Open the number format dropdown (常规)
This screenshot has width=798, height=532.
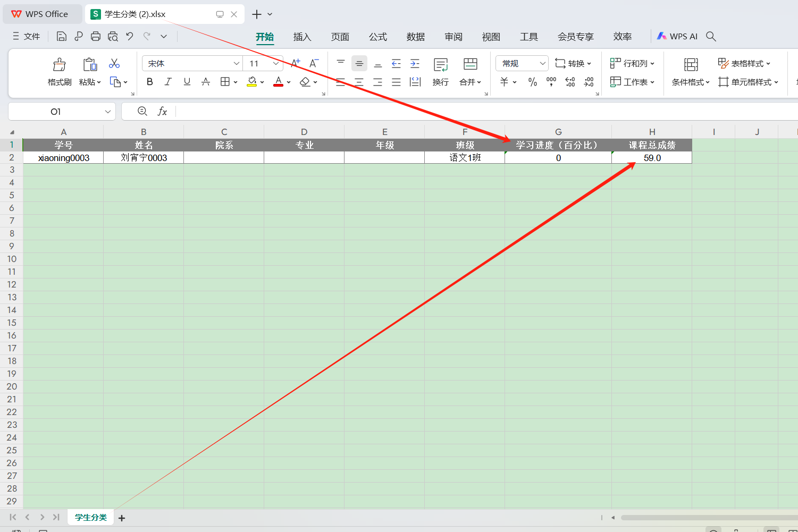pos(542,64)
